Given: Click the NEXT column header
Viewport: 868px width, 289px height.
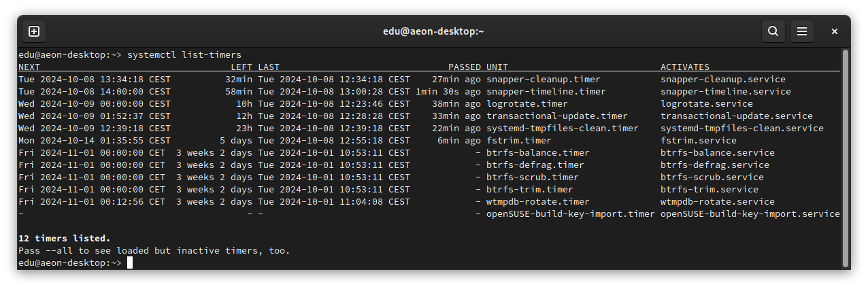Looking at the screenshot, I should [29, 67].
